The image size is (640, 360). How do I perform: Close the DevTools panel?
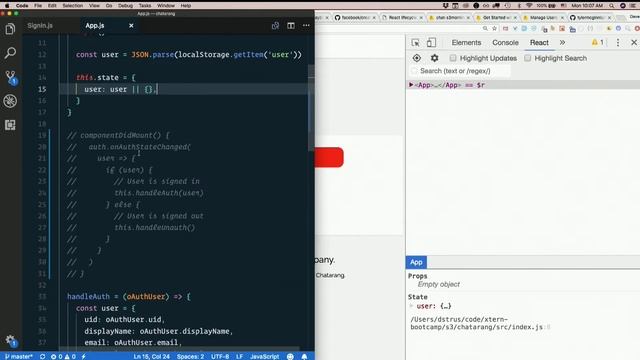tap(634, 42)
